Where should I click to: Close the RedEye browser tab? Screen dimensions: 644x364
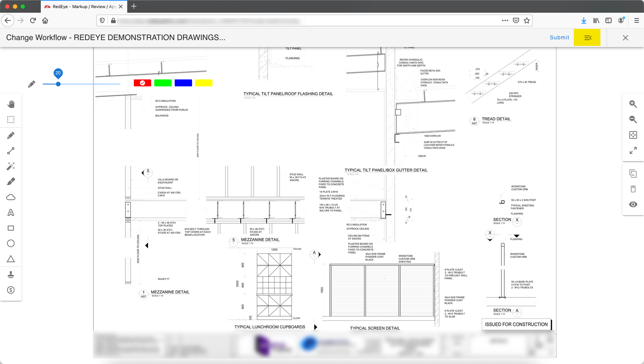pos(121,7)
